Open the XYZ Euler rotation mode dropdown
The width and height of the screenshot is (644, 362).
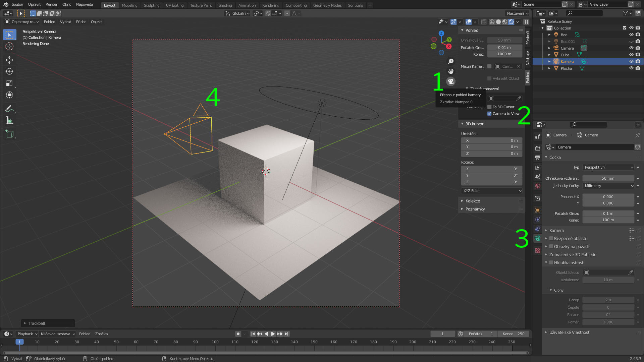pos(492,191)
